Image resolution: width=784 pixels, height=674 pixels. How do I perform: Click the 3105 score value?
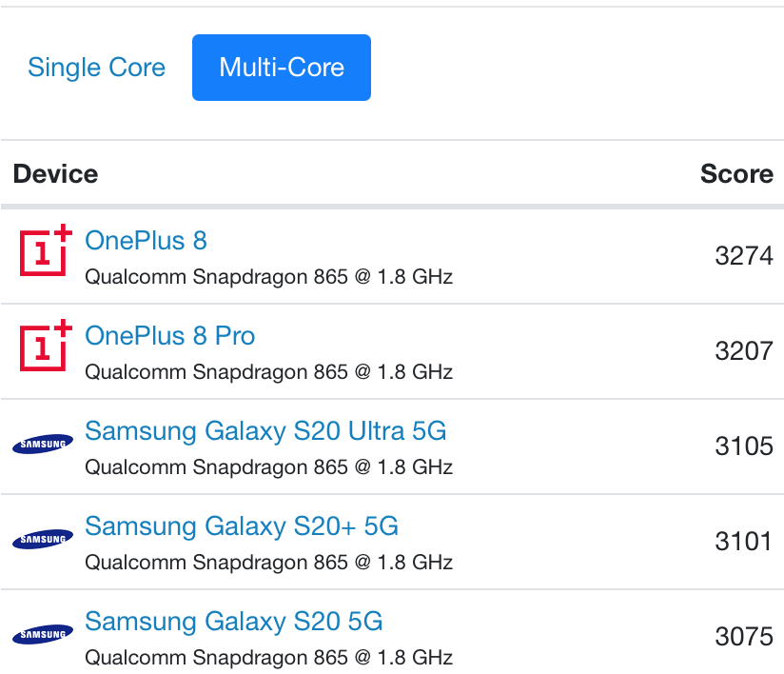[x=744, y=446]
